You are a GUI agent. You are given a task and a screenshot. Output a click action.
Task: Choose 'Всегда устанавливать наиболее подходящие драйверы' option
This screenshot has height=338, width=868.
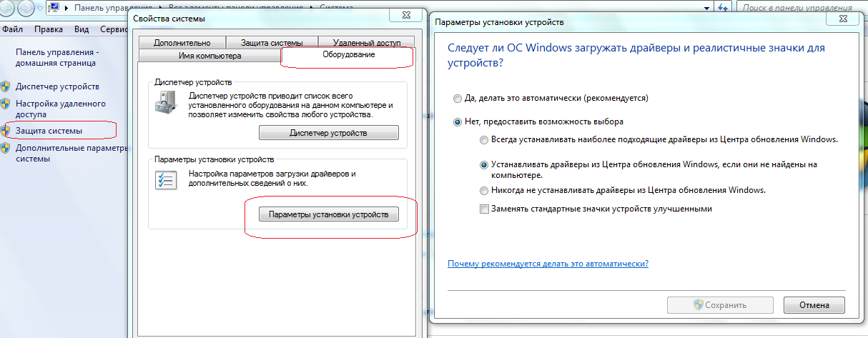(x=484, y=139)
